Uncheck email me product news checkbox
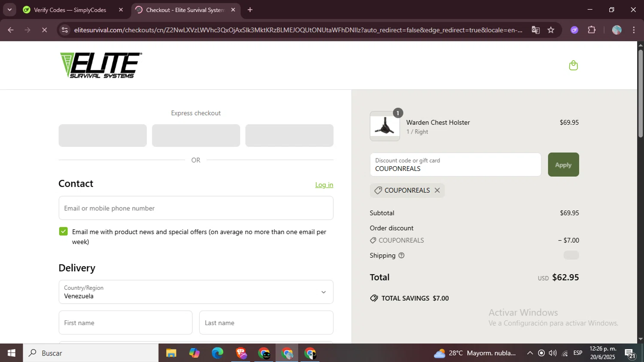Viewport: 644px width, 362px height. pyautogui.click(x=63, y=231)
